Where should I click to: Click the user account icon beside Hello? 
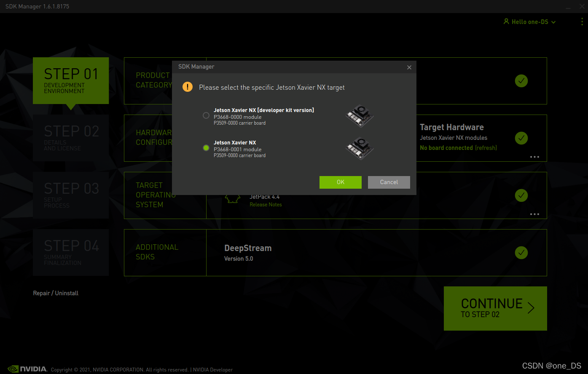[x=506, y=21]
